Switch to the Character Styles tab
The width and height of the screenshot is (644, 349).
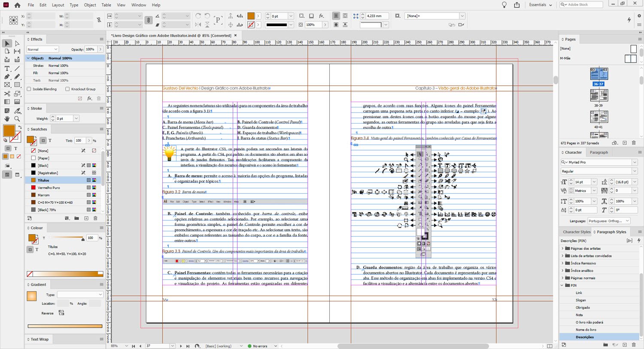point(577,232)
